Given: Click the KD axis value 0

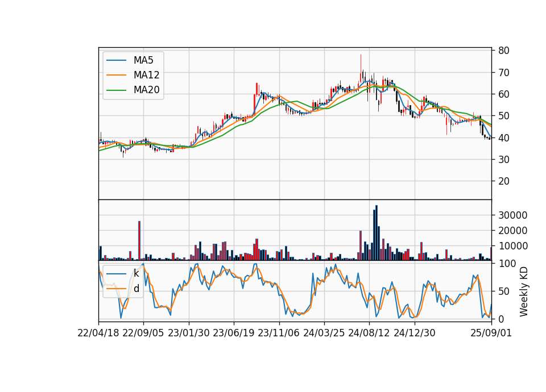Looking at the screenshot, I should click(500, 319).
